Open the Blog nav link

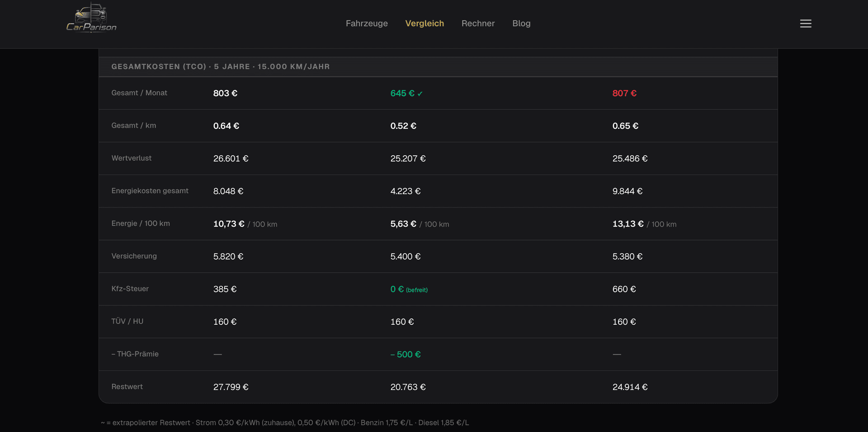point(521,24)
